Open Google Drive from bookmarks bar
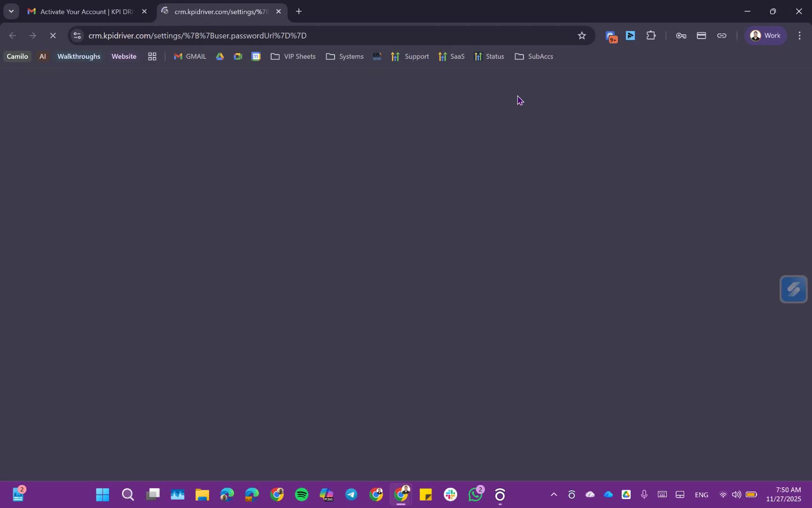Screen dimensions: 812x508 [x=219, y=56]
